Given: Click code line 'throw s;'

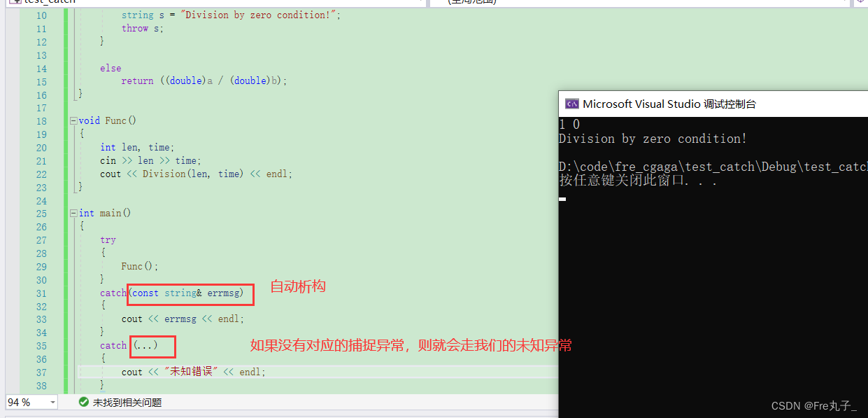Looking at the screenshot, I should pos(142,29).
